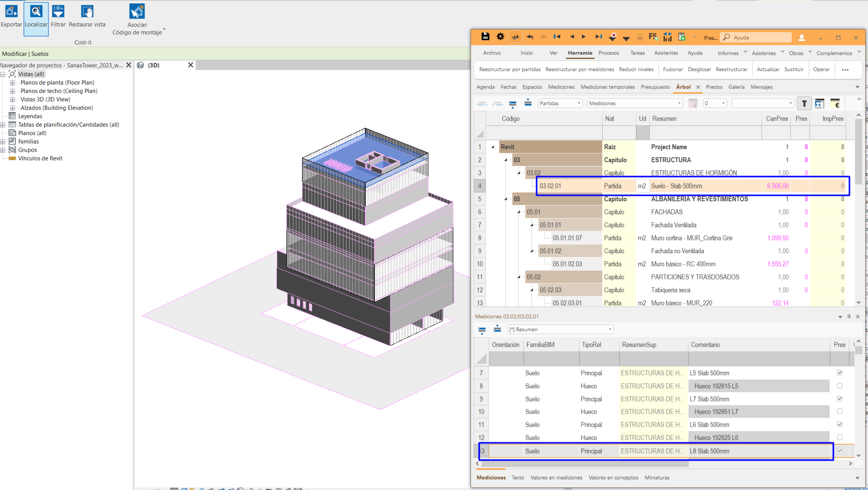The width and height of the screenshot is (868, 490).
Task: Go to next record arrow
Action: [x=584, y=37]
